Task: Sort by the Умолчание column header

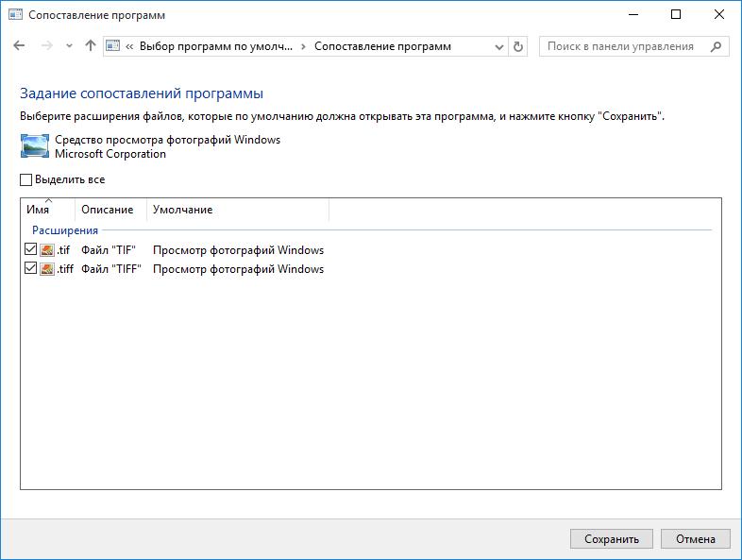Action: (238, 210)
